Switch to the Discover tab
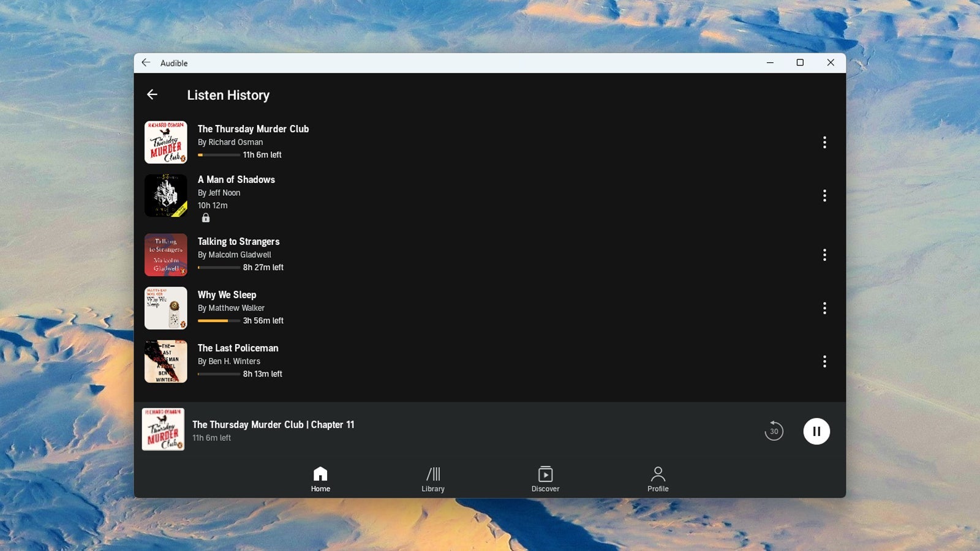 (545, 479)
